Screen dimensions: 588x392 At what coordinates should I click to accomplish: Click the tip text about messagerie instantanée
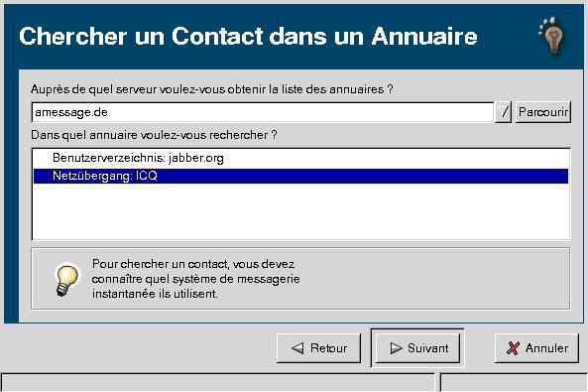click(195, 279)
